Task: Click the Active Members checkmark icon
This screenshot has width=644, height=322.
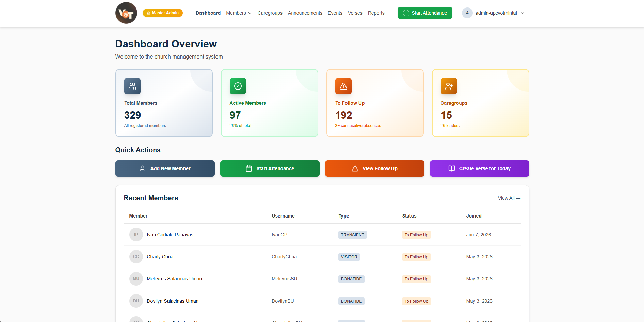Action: tap(238, 86)
